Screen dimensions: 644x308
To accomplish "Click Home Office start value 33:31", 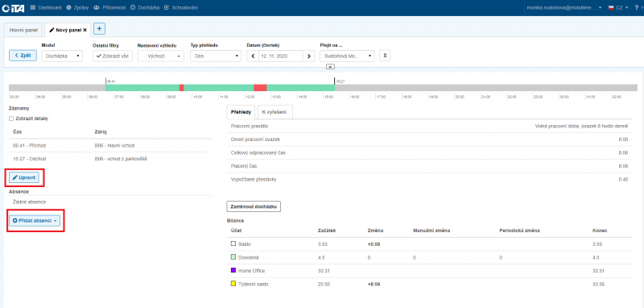I will point(324,271).
